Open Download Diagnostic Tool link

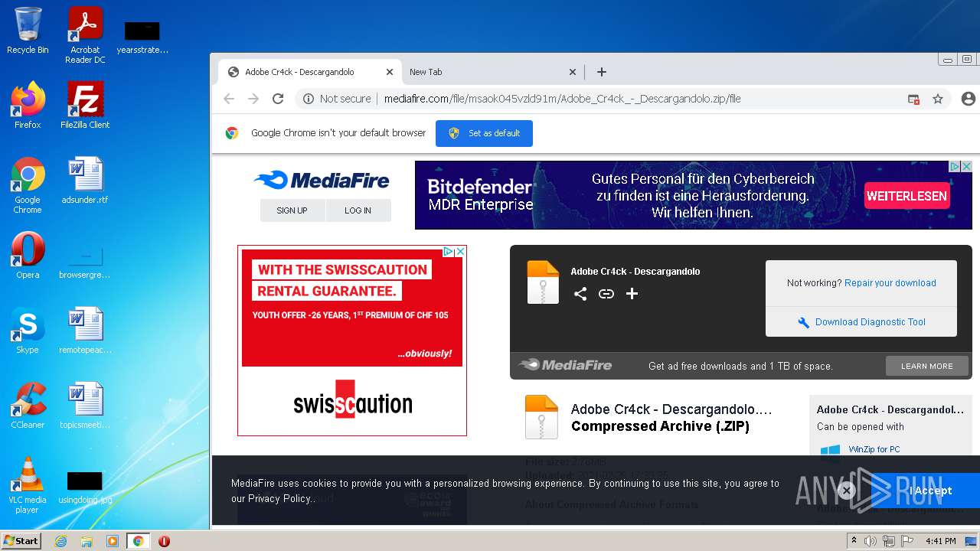point(861,322)
